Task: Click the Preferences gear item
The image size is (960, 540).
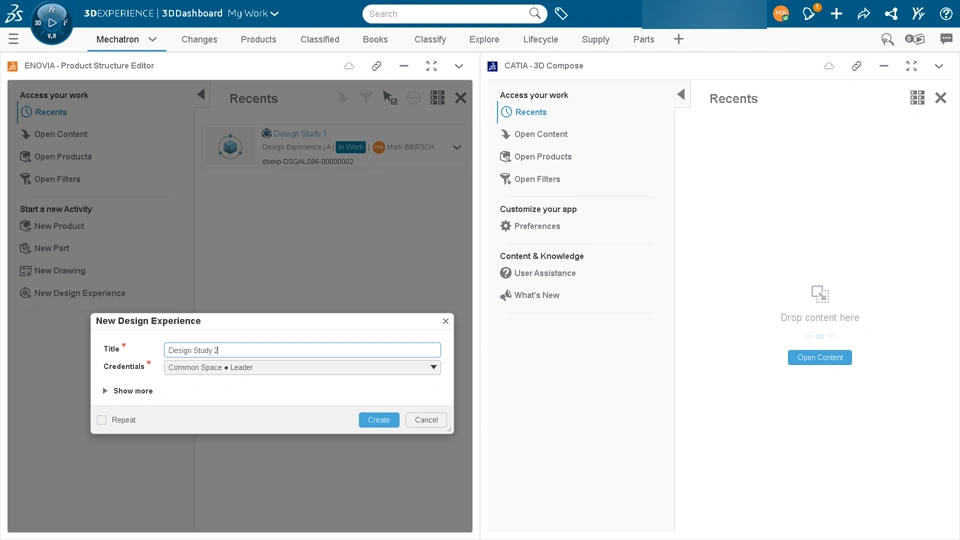Action: 530,226
